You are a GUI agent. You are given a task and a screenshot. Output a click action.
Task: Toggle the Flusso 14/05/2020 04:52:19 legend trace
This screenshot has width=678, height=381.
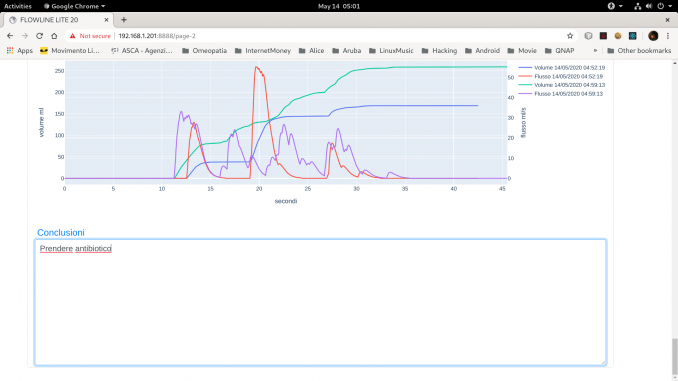[561, 77]
